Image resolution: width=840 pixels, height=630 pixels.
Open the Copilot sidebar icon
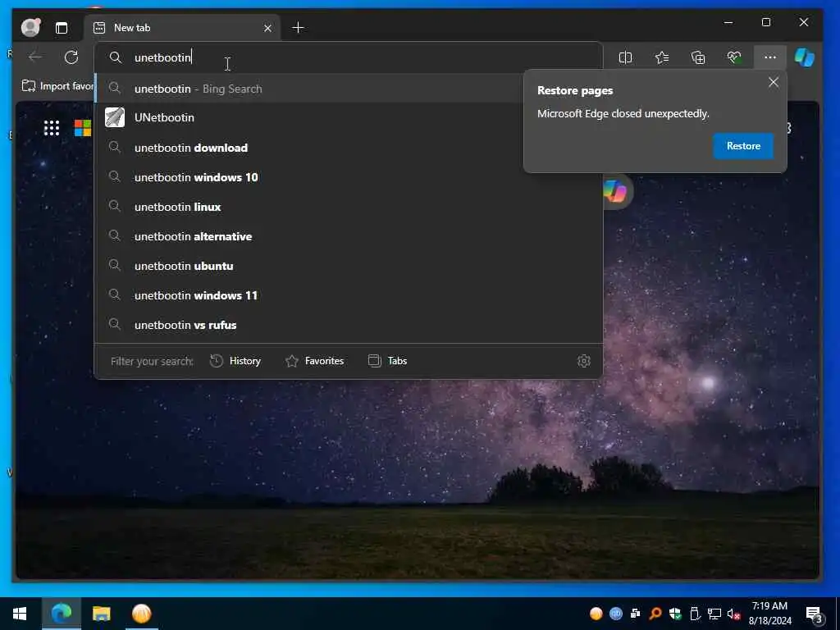coord(804,57)
